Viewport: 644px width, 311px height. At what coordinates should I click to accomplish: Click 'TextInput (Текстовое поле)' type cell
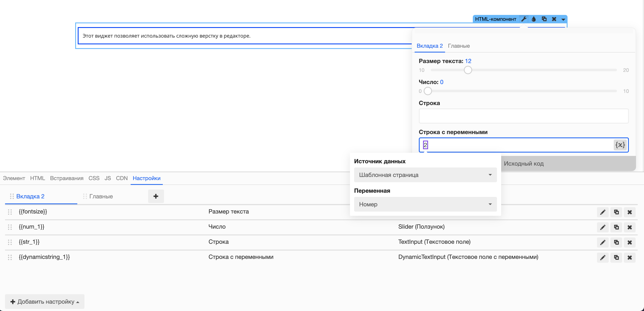point(434,242)
